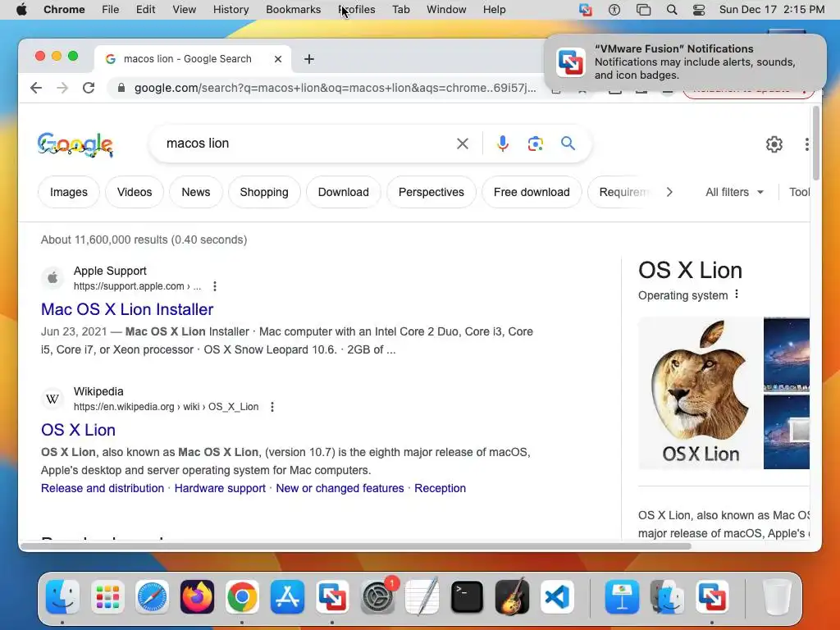This screenshot has height=630, width=840.
Task: Click the macos lion search field
Action: [305, 144]
